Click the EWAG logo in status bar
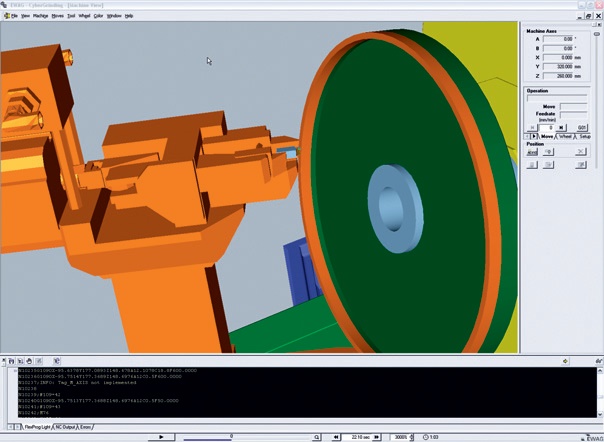604x442 pixels. tap(593, 438)
